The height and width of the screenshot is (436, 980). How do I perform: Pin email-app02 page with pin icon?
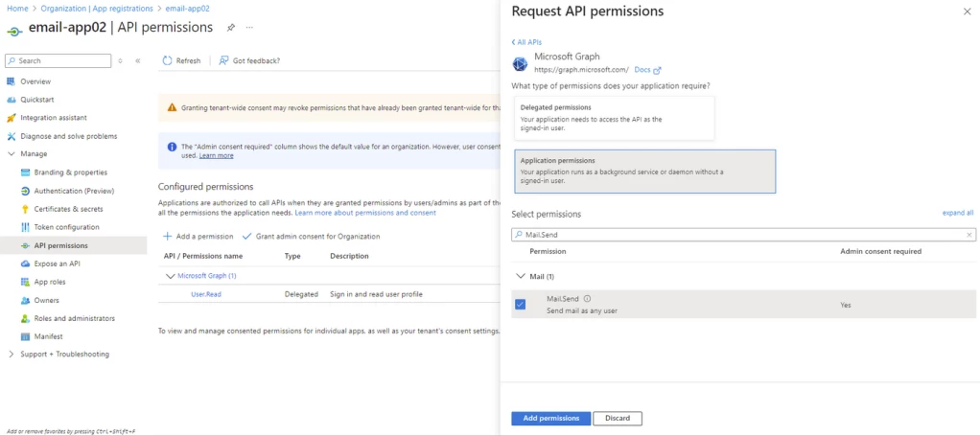coord(231,27)
